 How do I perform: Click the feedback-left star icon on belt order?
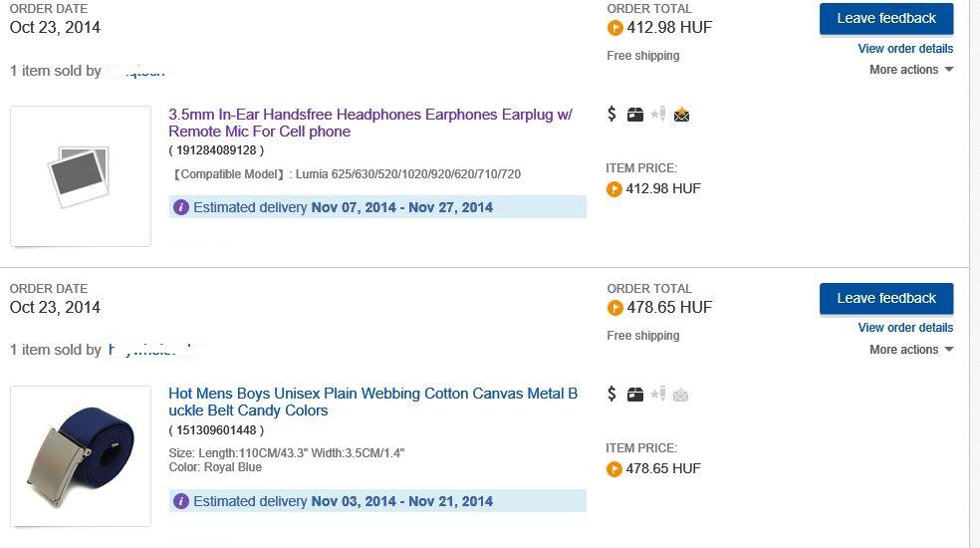657,395
